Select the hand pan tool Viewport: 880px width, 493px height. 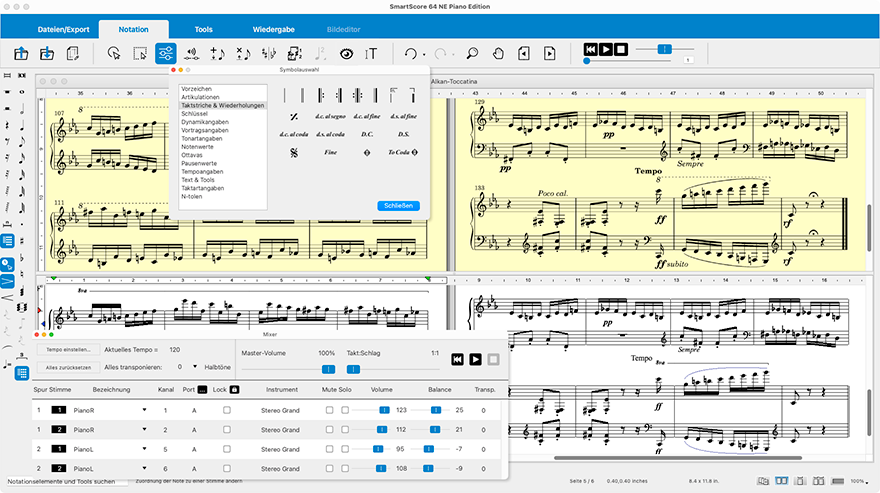(497, 54)
